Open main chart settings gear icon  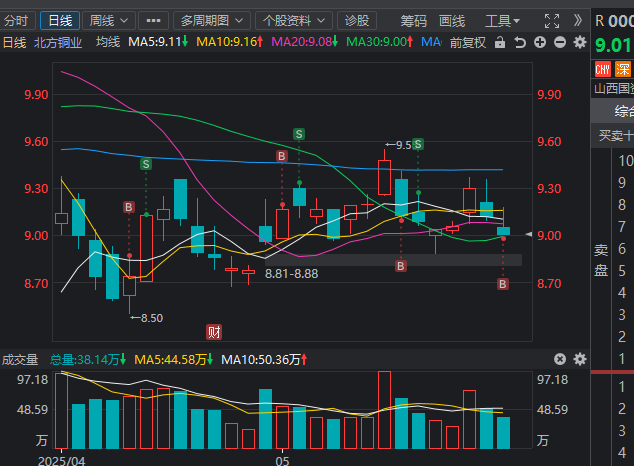point(579,41)
